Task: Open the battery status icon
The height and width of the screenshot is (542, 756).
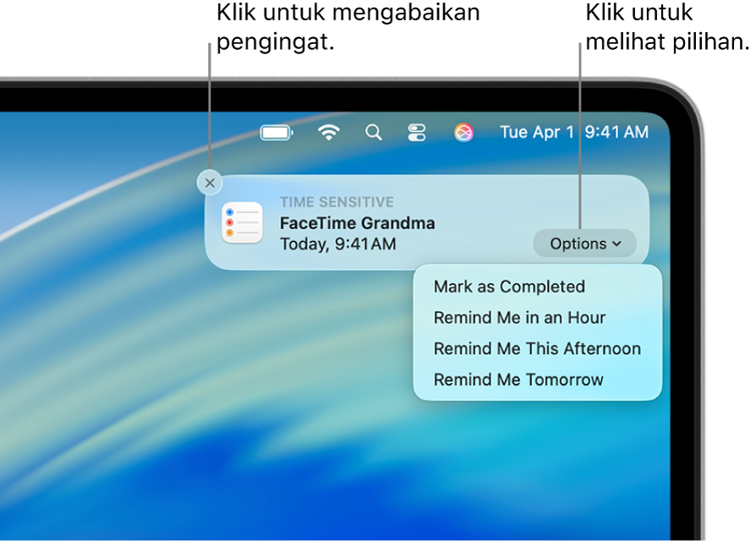Action: [x=277, y=132]
